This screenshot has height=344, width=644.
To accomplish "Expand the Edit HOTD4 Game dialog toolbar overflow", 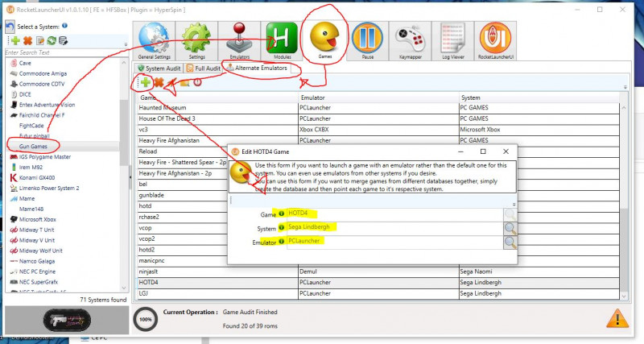I will (514, 204).
